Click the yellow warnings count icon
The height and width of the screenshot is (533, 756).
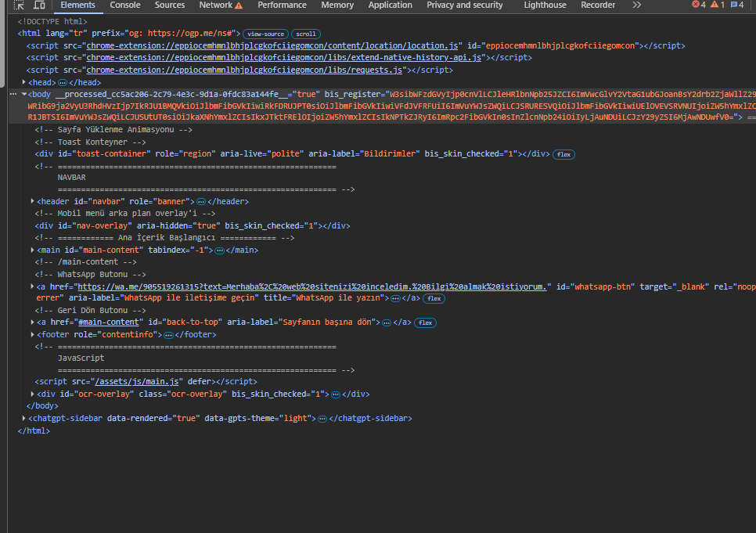pos(717,5)
